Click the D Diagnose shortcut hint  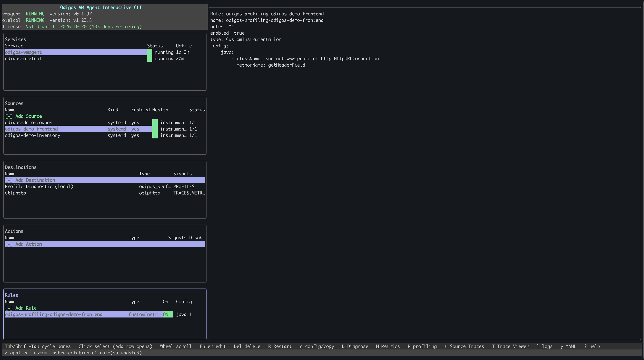click(355, 346)
